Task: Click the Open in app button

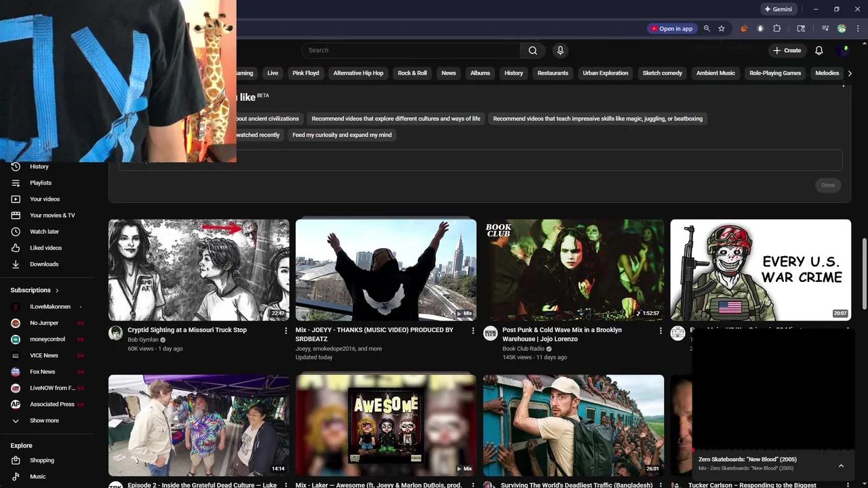Action: (x=671, y=28)
